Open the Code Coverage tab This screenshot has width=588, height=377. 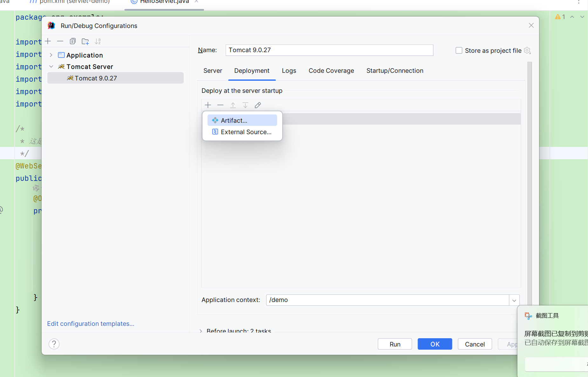point(331,71)
